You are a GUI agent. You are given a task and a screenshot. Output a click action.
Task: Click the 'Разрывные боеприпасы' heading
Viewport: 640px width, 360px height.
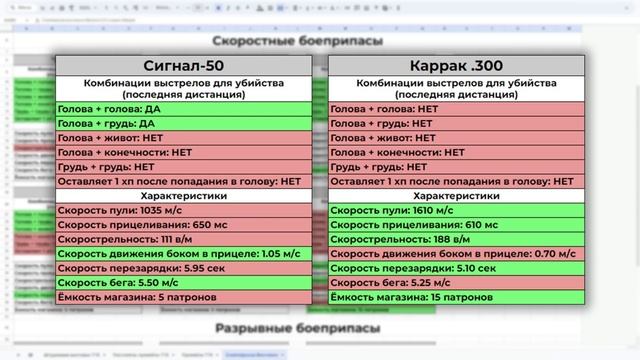[298, 328]
